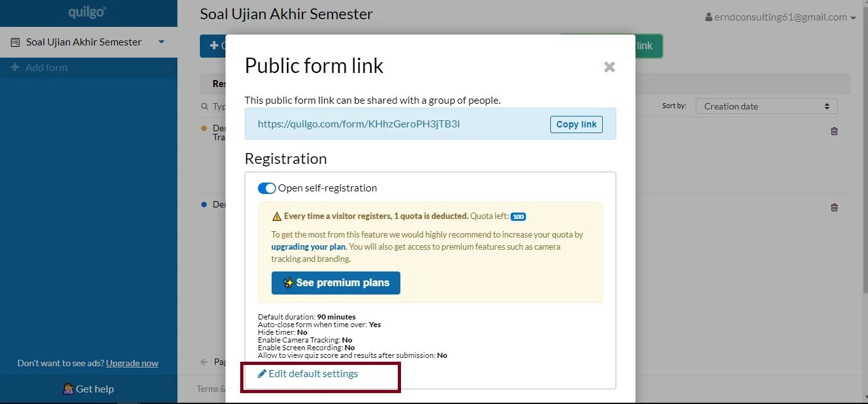
Task: Click the form icon beside Soal Ujian
Action: 15,42
